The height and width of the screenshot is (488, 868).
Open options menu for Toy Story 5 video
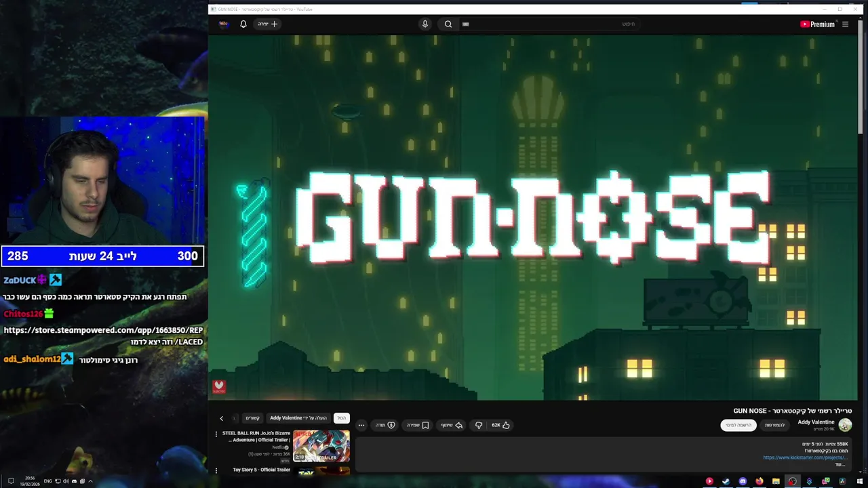[x=216, y=470]
